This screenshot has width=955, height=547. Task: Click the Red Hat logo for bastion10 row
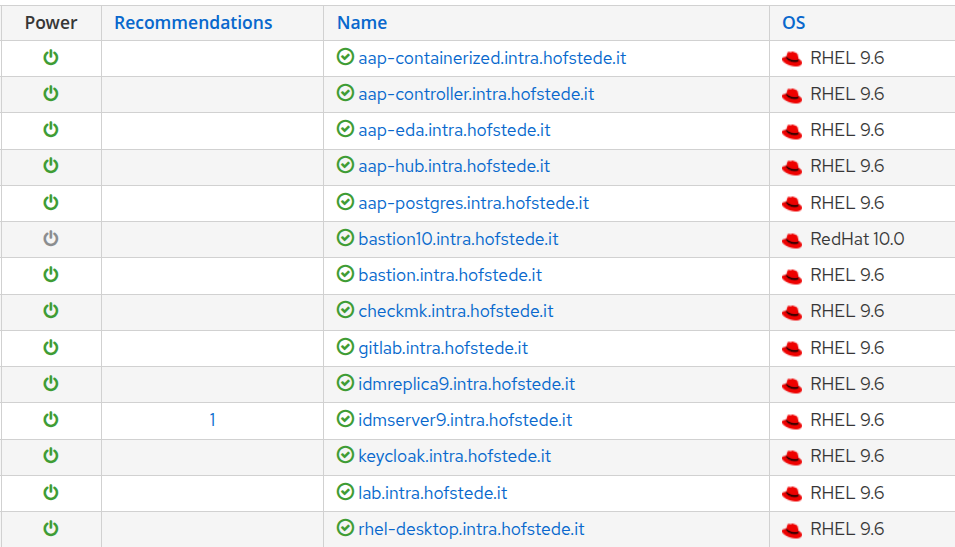click(792, 240)
